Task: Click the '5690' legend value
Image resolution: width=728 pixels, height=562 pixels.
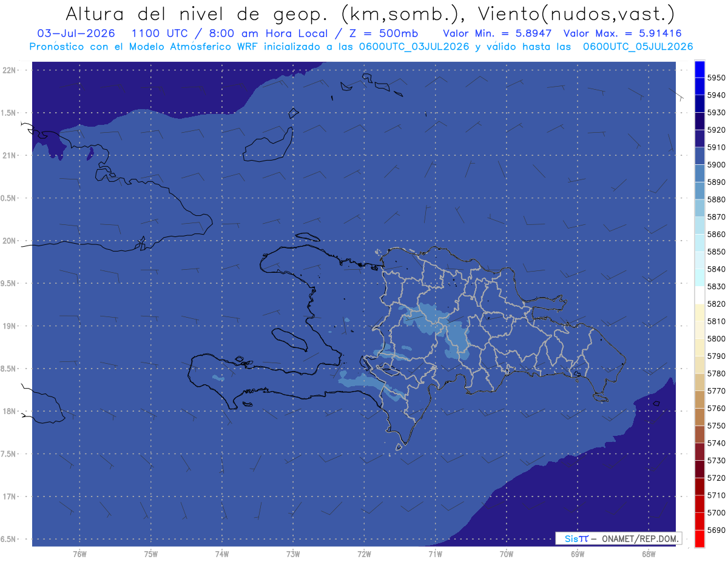Action: point(716,530)
